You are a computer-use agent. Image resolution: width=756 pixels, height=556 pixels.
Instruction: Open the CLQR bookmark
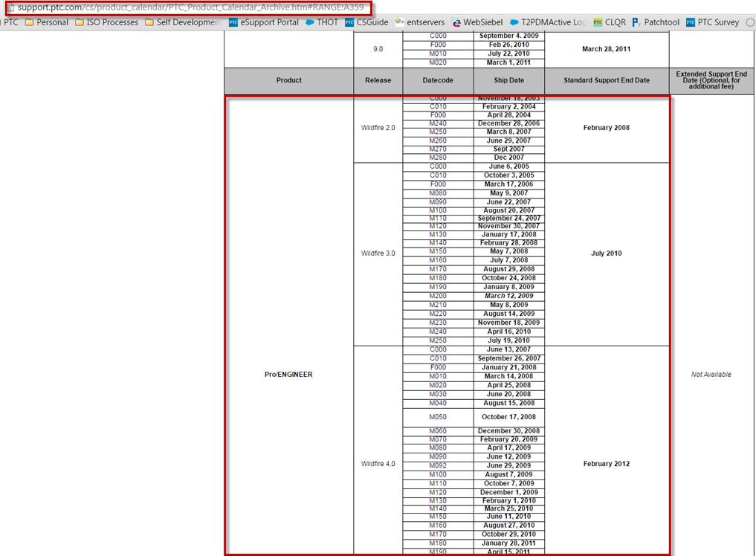click(616, 22)
